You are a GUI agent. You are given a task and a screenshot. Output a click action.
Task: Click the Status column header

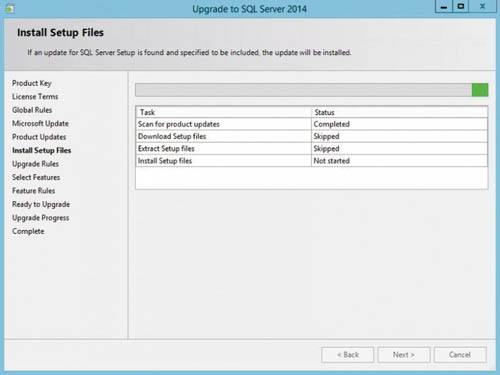coord(399,112)
